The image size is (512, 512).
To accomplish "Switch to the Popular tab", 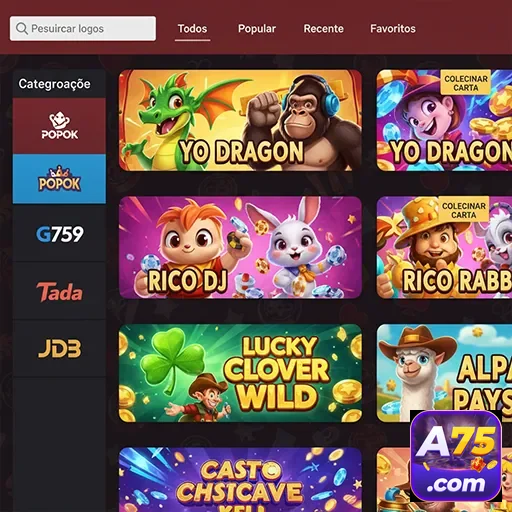I will [257, 29].
